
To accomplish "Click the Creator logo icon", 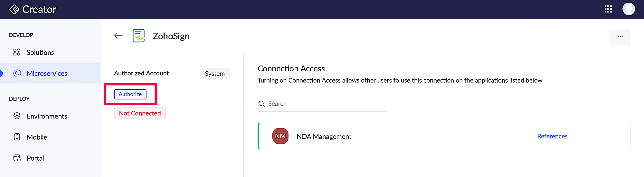I will (x=14, y=9).
